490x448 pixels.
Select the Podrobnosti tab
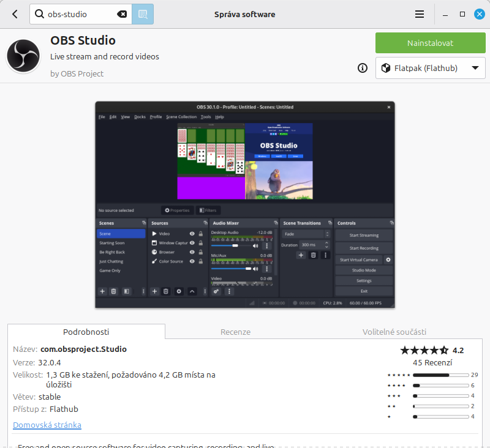tap(86, 332)
